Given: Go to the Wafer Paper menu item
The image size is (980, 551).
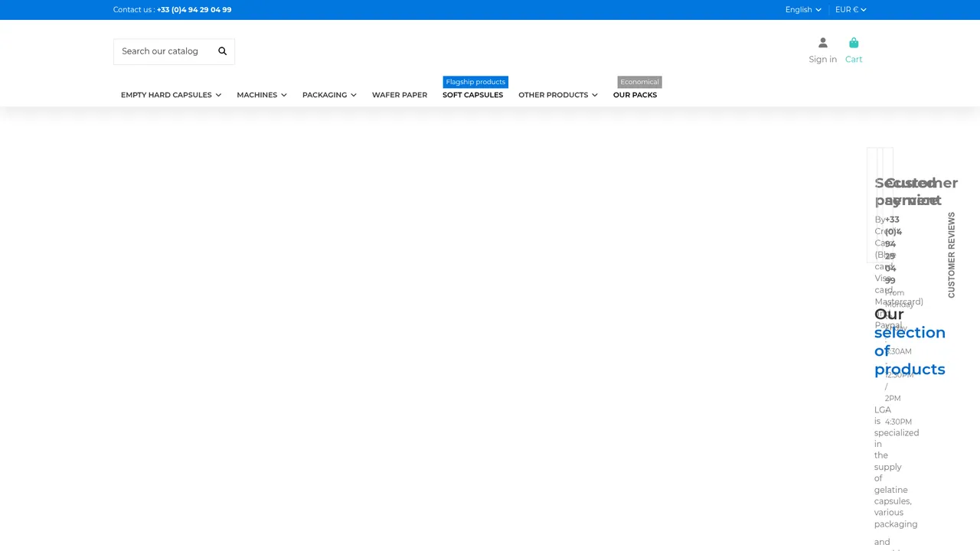Looking at the screenshot, I should tap(400, 95).
